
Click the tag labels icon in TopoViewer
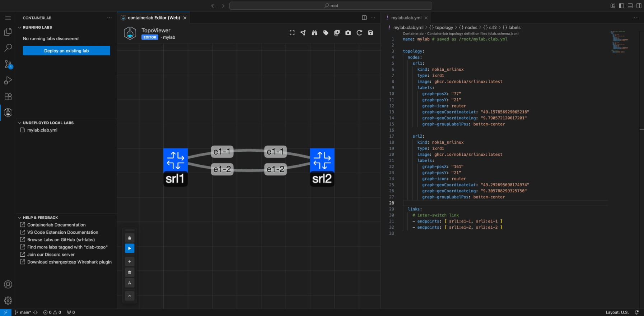326,33
